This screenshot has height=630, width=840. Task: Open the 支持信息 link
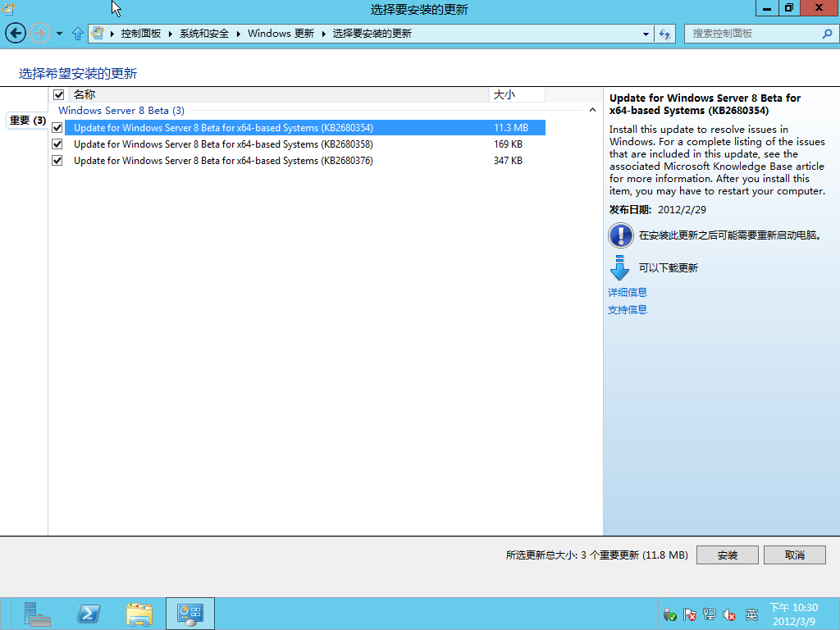point(628,309)
